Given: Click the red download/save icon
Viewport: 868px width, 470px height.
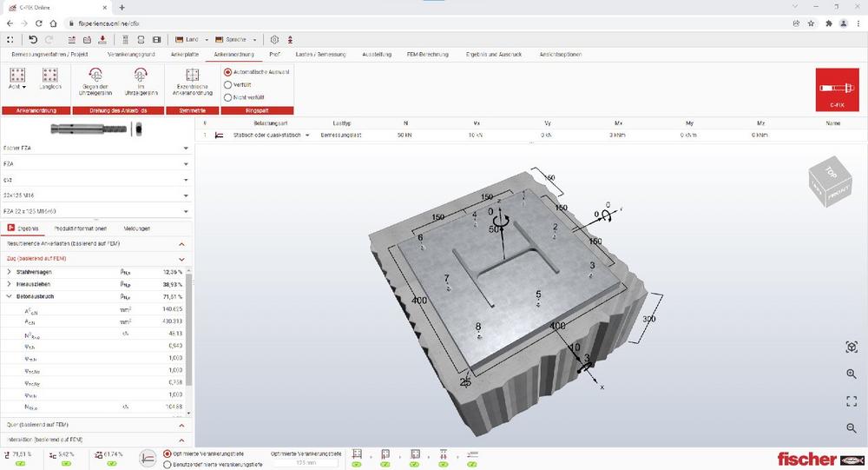Looking at the screenshot, I should coord(102,39).
